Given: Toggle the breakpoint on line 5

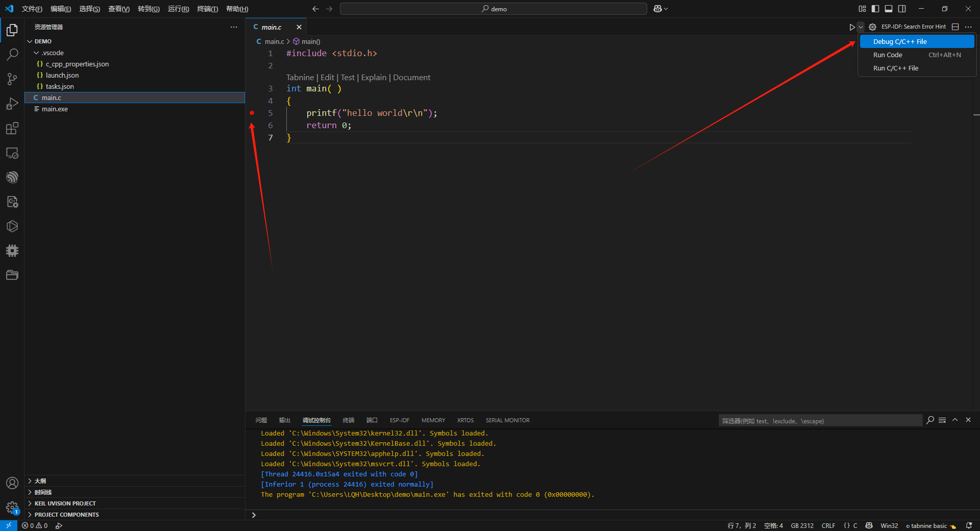Looking at the screenshot, I should 252,113.
